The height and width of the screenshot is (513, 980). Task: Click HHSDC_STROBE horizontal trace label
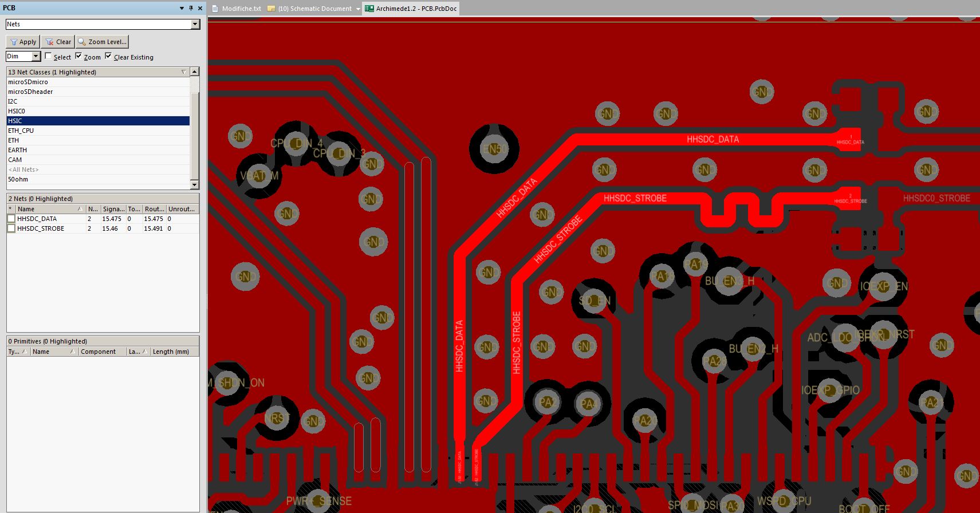tap(635, 198)
